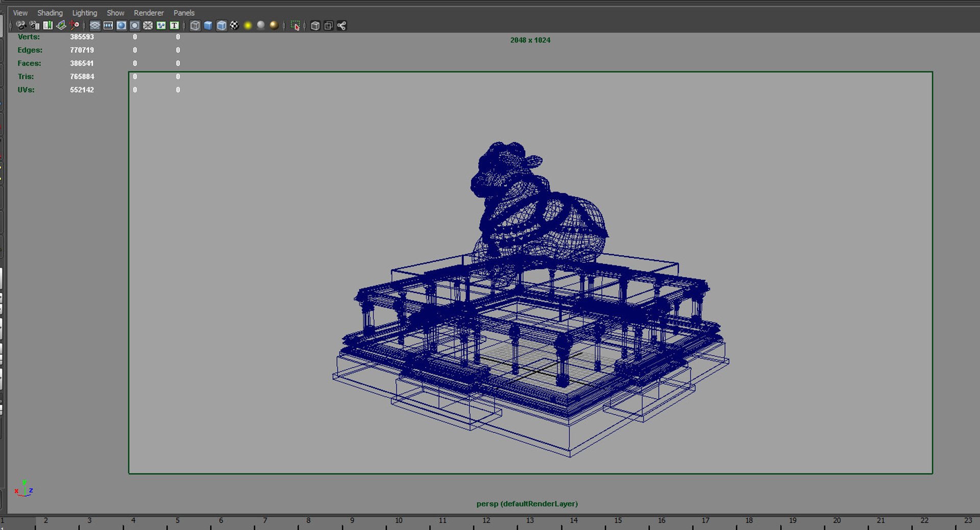Click the XRay Joints icon

(342, 26)
